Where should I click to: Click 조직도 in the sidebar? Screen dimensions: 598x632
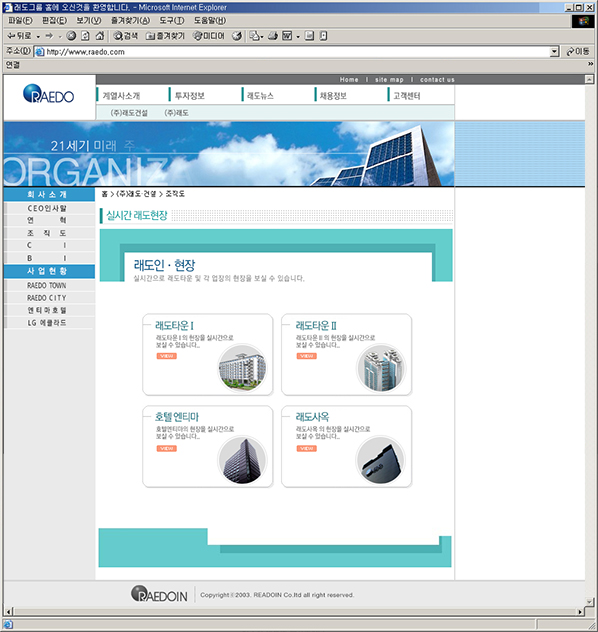click(x=47, y=233)
